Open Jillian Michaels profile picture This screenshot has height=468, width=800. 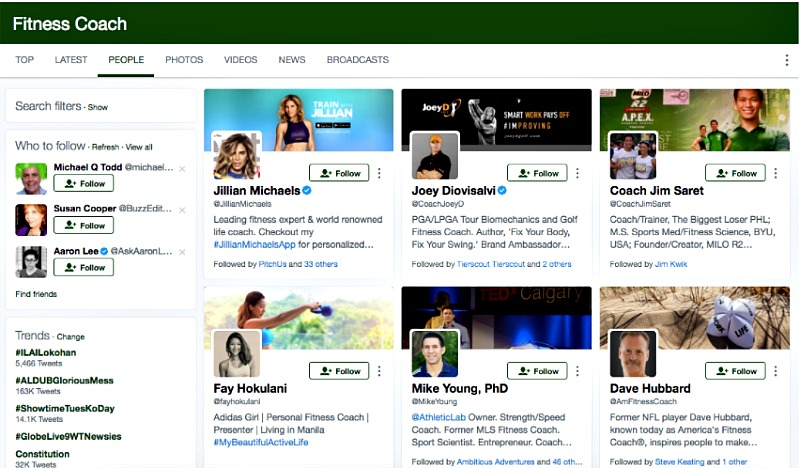pyautogui.click(x=236, y=156)
